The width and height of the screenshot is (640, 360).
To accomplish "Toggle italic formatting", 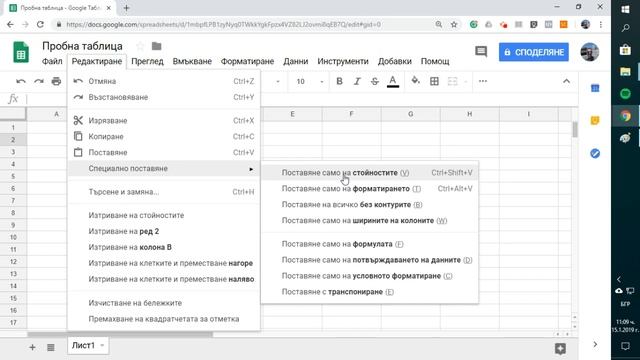I will click(357, 81).
